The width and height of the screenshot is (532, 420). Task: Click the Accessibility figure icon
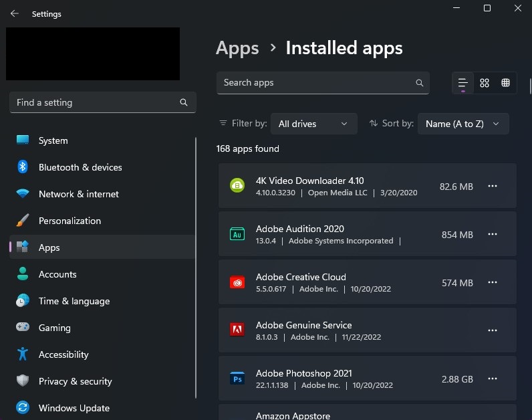point(23,354)
